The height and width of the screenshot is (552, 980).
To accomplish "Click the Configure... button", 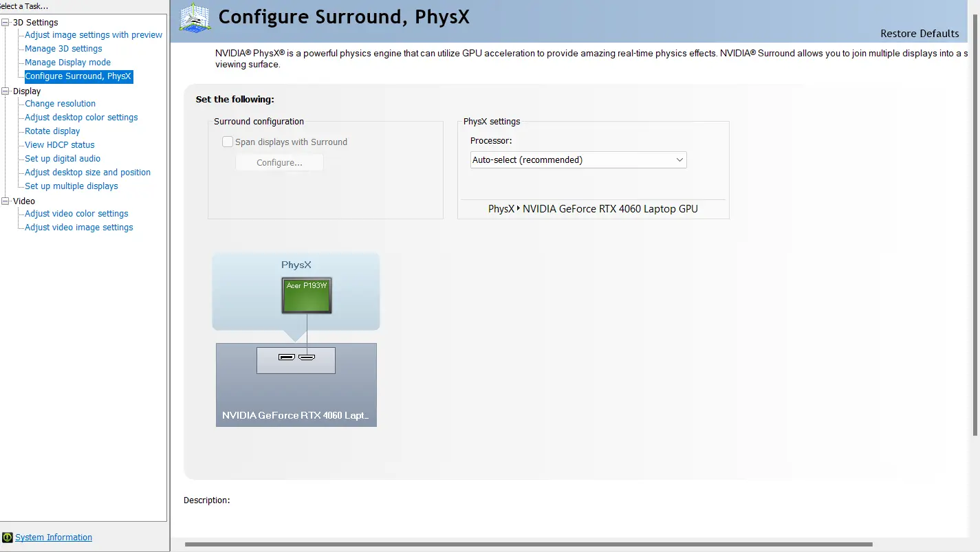I will point(279,163).
